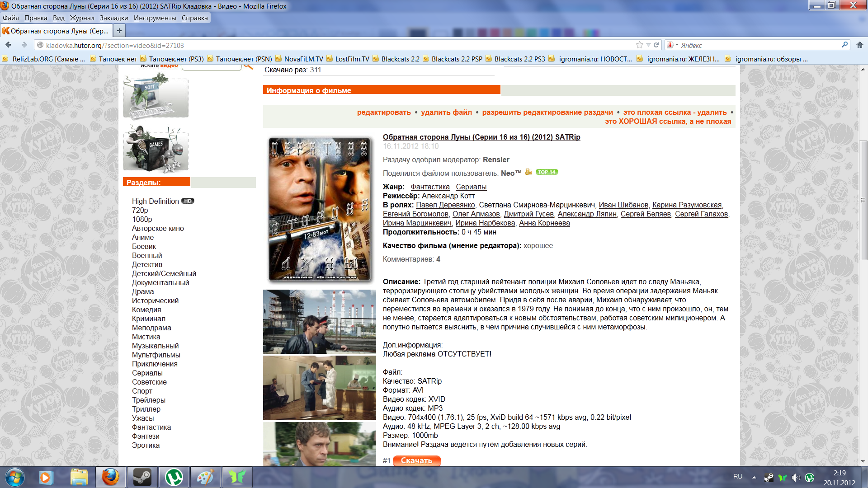Open URL history dropdown arrow

[648, 45]
